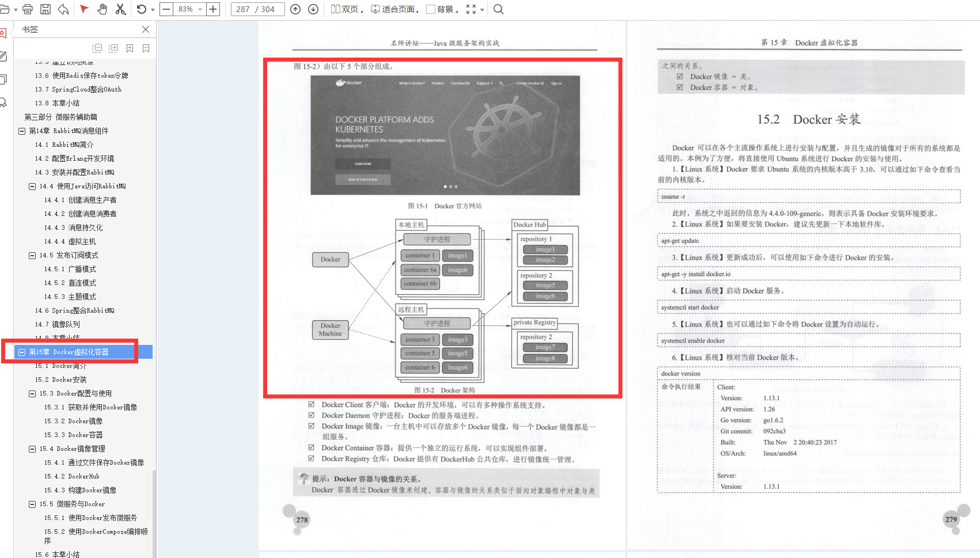Click the share arrow icon in toolbar
Image resolution: width=980 pixels, height=558 pixels.
tap(63, 9)
